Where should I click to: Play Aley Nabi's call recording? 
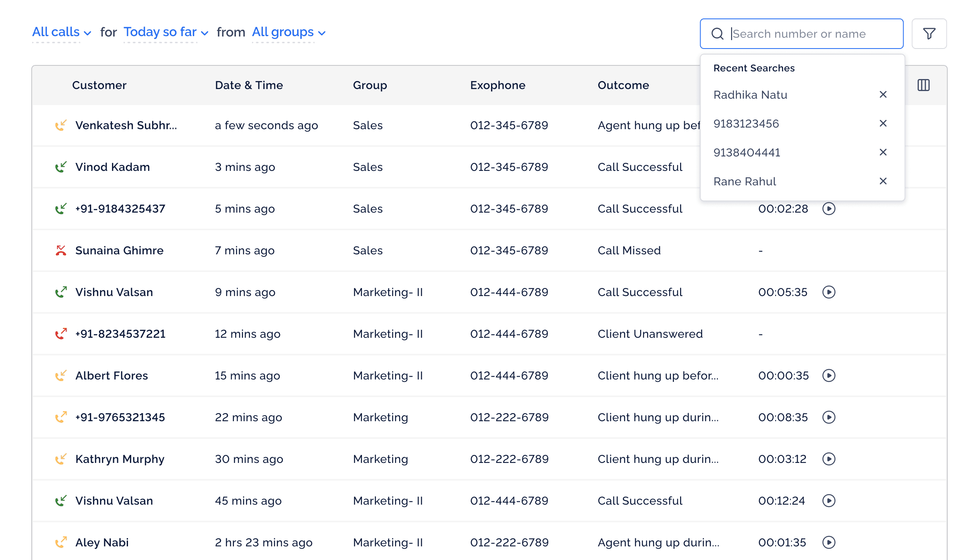[829, 542]
